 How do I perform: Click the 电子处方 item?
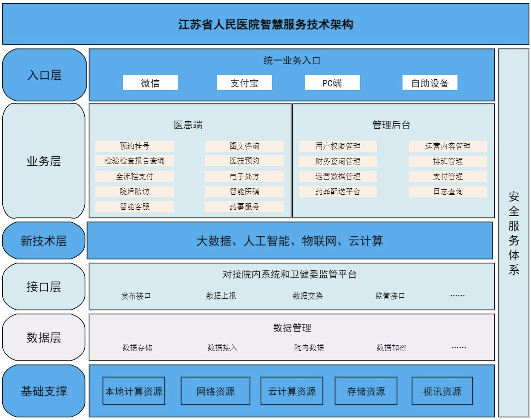[244, 176]
